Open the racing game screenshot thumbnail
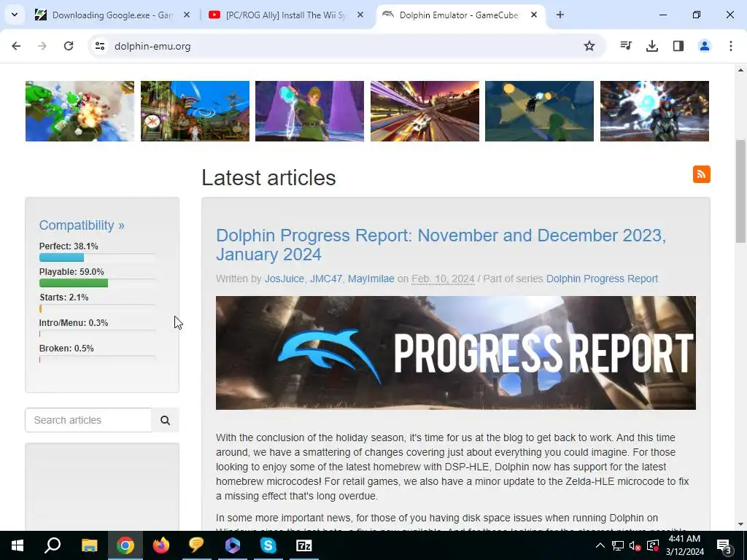 (425, 111)
